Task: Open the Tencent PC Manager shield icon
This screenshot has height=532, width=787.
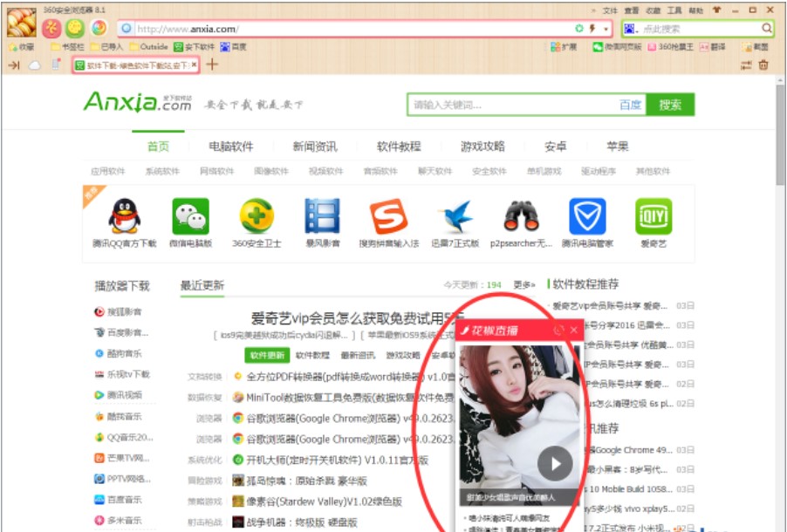Action: 587,215
